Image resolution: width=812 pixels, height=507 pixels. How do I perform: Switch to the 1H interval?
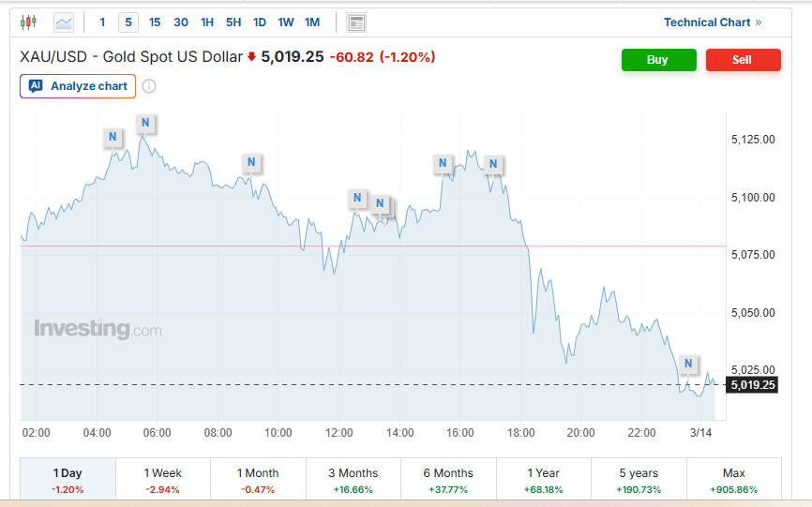tap(207, 22)
